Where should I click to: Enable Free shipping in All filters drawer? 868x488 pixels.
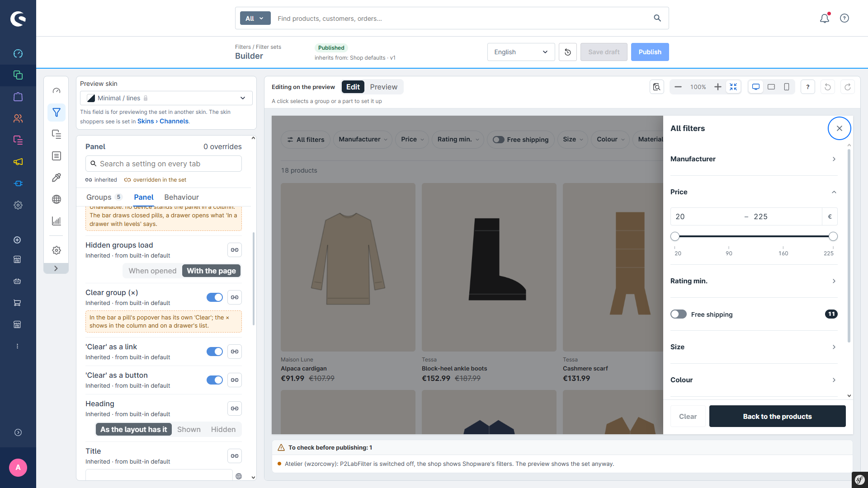[x=679, y=314]
